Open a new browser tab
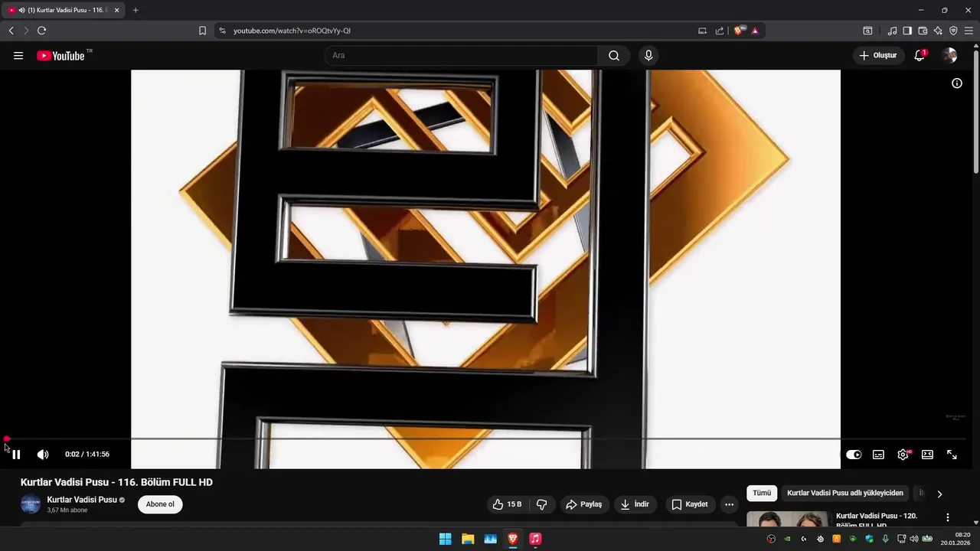980x551 pixels. pos(136,10)
